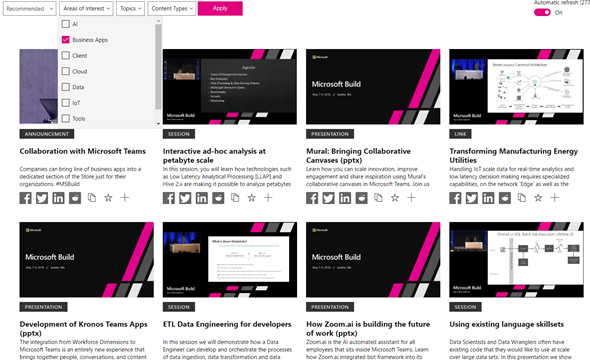Screen dimensions: 590x360
Task: Open the Content Types dropdown
Action: point(172,9)
